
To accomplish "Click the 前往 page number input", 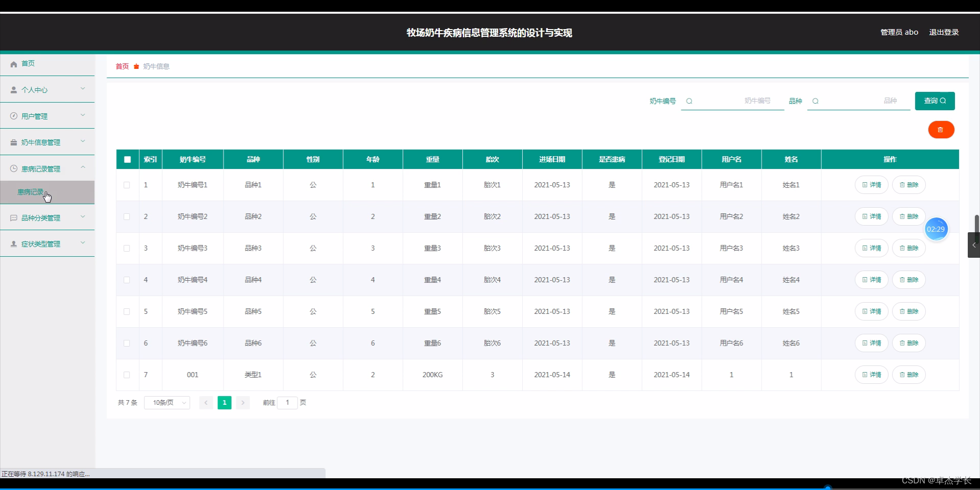I will tap(287, 403).
